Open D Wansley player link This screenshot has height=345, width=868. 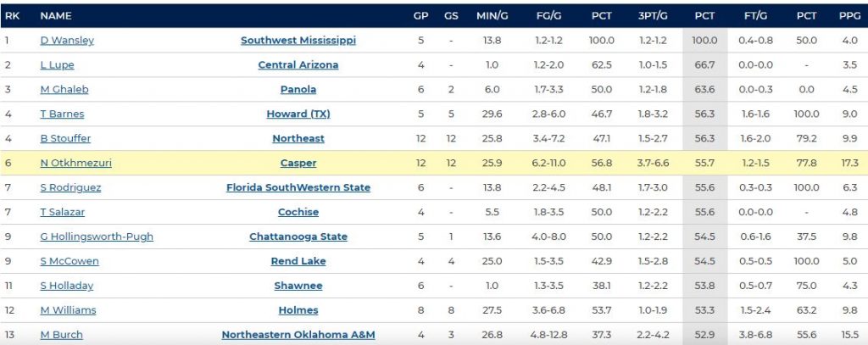click(67, 41)
